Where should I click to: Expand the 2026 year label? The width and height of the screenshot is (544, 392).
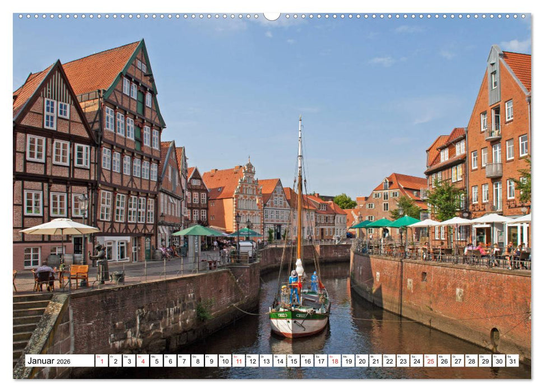coord(63,363)
